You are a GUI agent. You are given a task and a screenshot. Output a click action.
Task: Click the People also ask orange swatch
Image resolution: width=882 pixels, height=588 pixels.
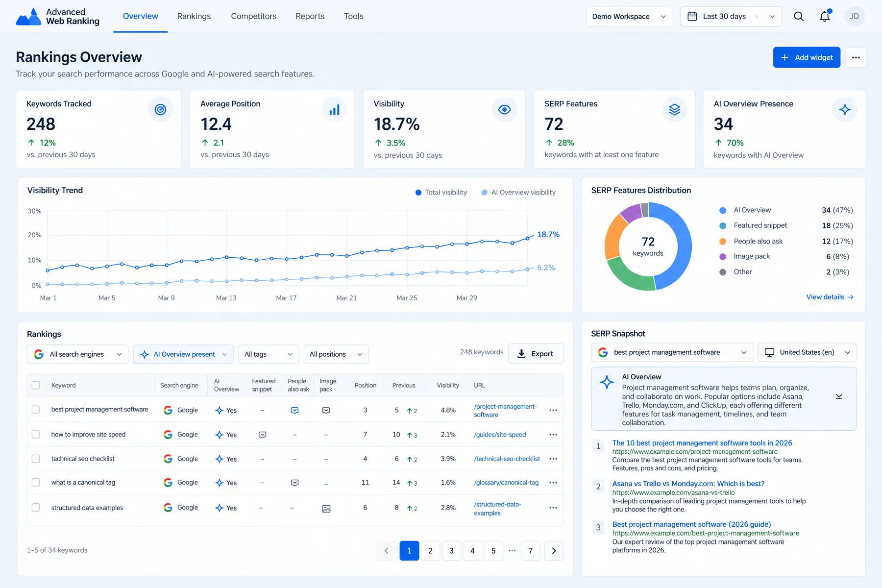tap(722, 242)
